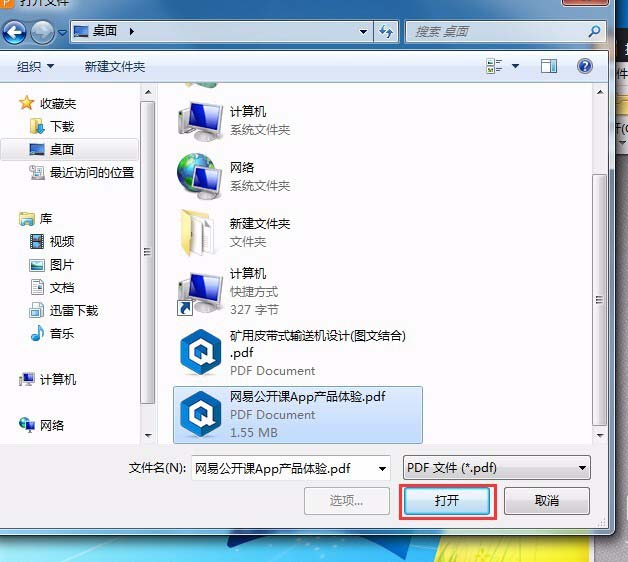Screen dimensions: 628x562
Task: Open 最近访问的位置 in the sidebar
Action: 91,172
